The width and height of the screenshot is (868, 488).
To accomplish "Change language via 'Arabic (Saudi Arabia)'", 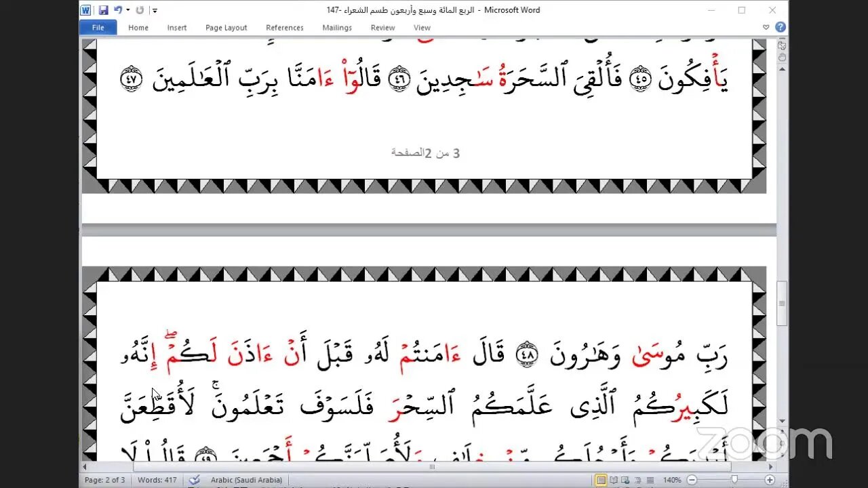I will [246, 480].
